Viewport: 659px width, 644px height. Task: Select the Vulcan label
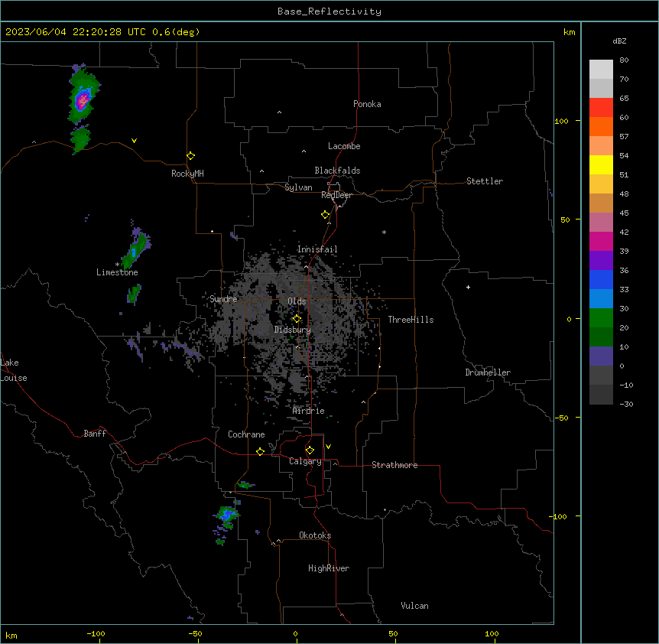click(415, 606)
